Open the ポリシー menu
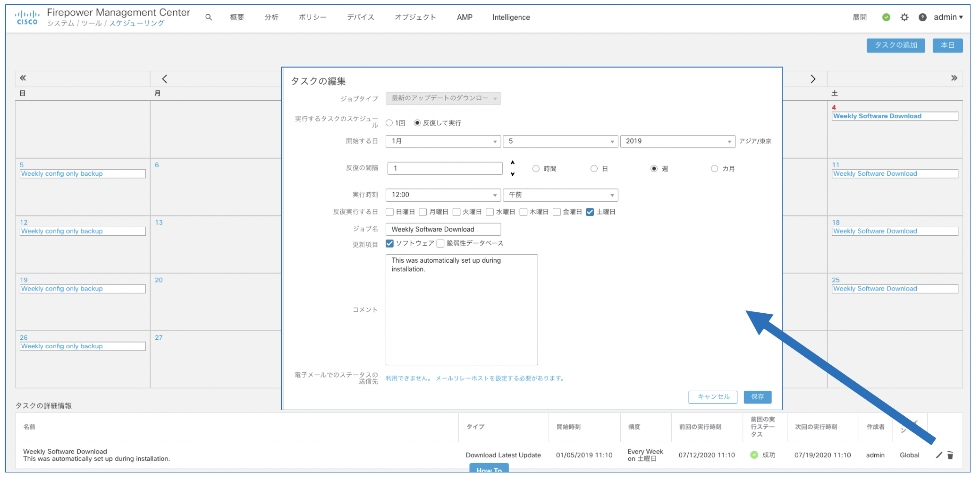The image size is (980, 481). (x=312, y=17)
